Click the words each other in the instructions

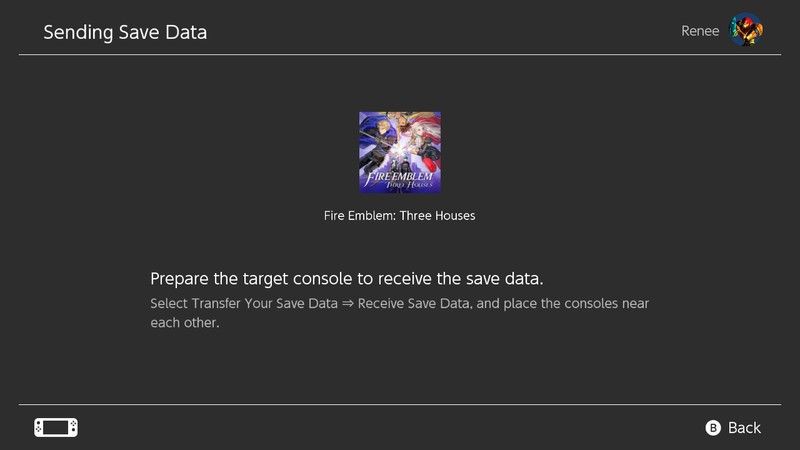pyautogui.click(x=184, y=323)
